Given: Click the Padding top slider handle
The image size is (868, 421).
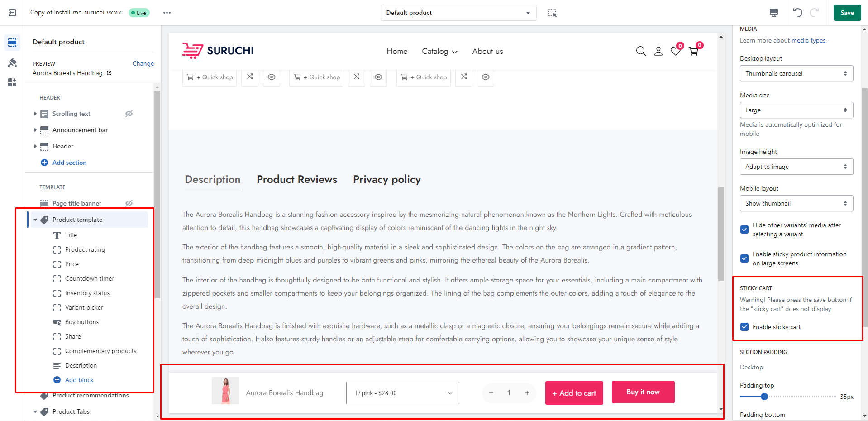Looking at the screenshot, I should pyautogui.click(x=764, y=397).
